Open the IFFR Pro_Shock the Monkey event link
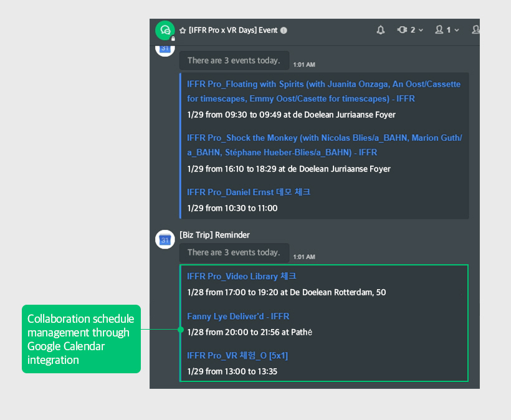The height and width of the screenshot is (420, 511). (x=324, y=145)
